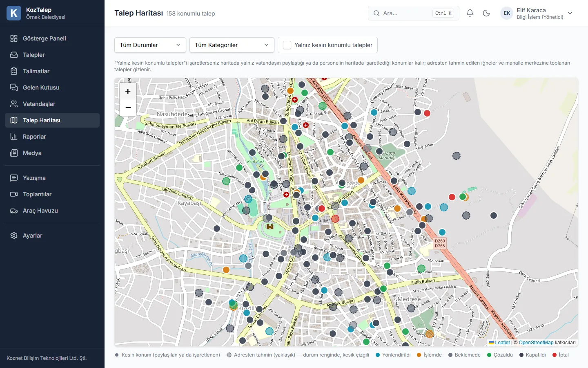
Task: Click the Raporlar chart icon
Action: 14,137
